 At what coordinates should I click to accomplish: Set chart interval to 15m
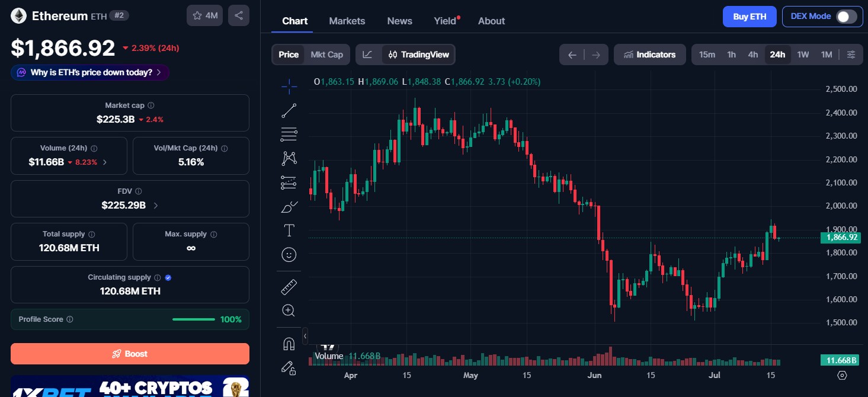click(x=707, y=55)
